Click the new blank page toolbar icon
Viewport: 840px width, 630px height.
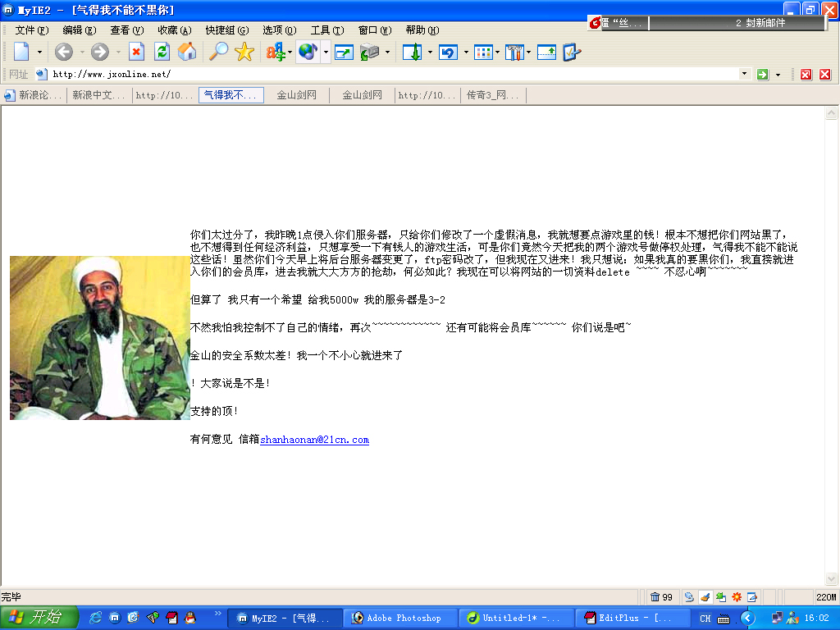pos(21,52)
